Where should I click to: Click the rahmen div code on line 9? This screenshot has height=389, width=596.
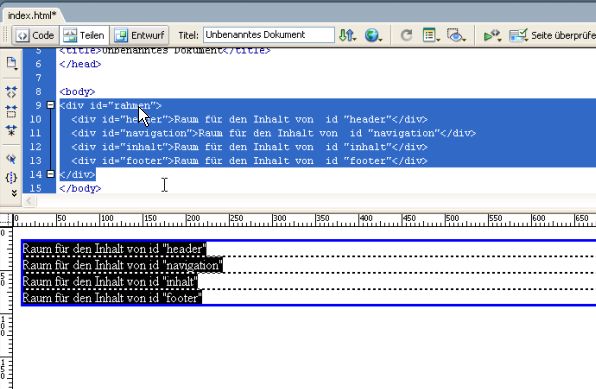pos(110,105)
